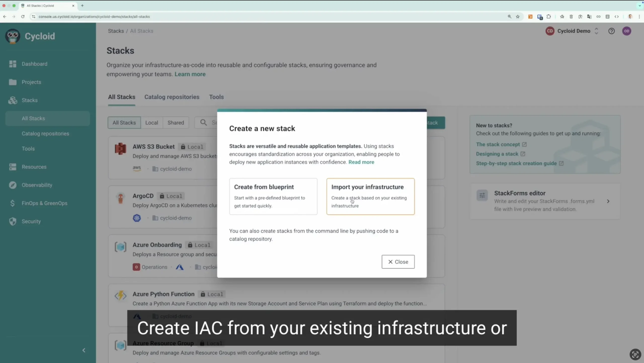Open Observability compass icon in sidebar
This screenshot has height=363, width=644.
point(13,185)
